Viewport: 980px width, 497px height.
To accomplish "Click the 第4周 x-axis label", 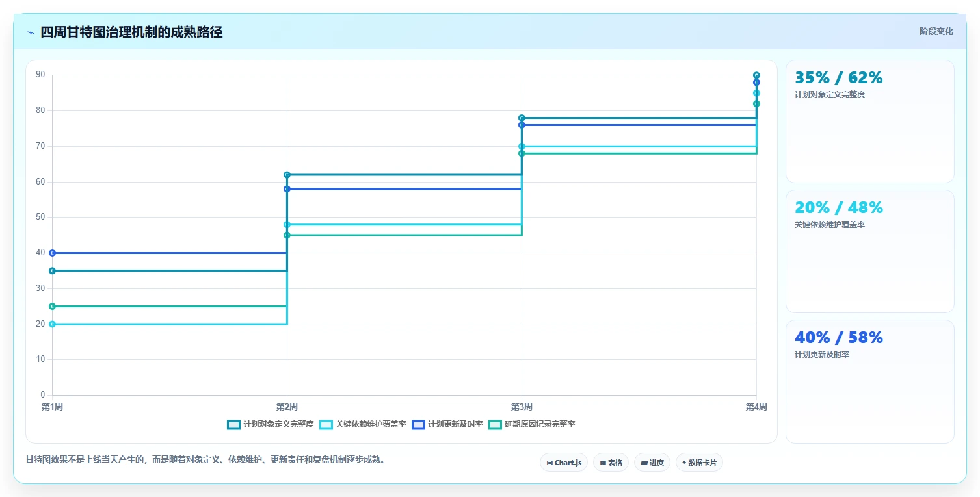I will click(x=756, y=407).
